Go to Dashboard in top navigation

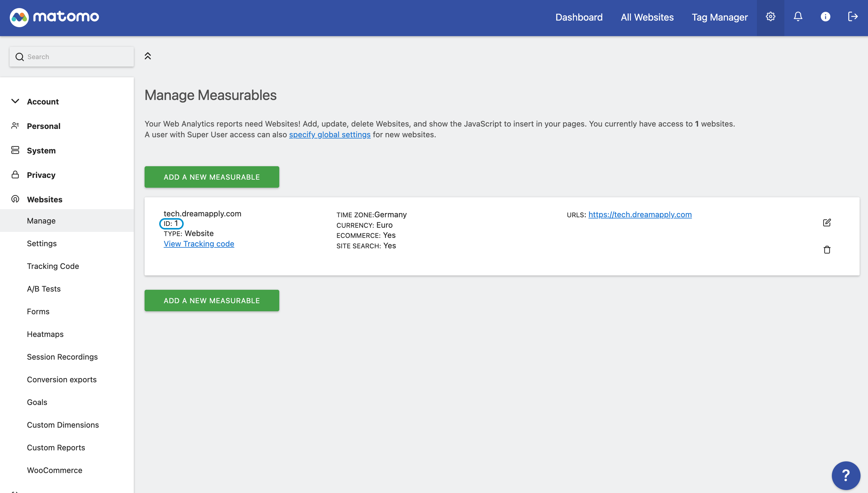click(579, 17)
